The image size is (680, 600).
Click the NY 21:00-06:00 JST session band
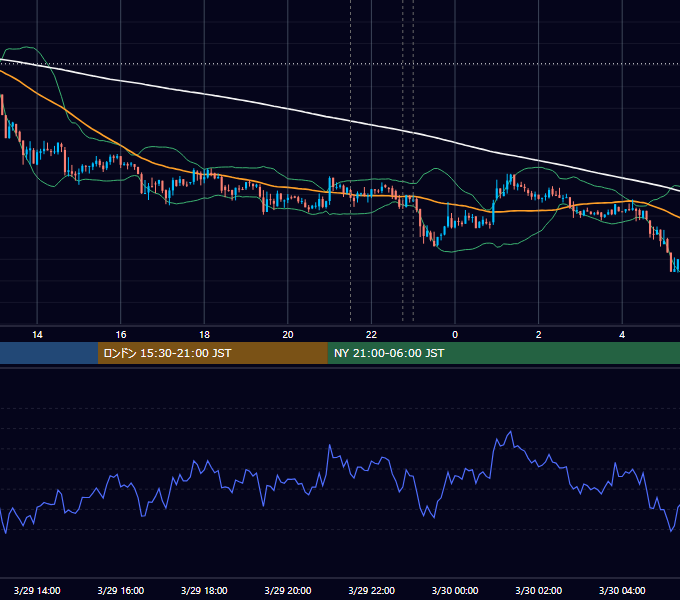[503, 353]
